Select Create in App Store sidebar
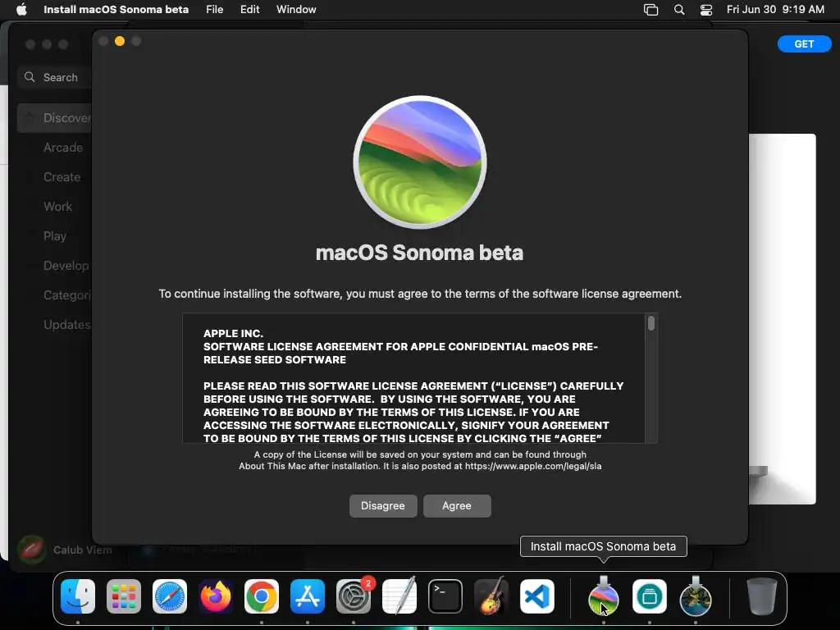This screenshot has width=840, height=630. pyautogui.click(x=62, y=177)
